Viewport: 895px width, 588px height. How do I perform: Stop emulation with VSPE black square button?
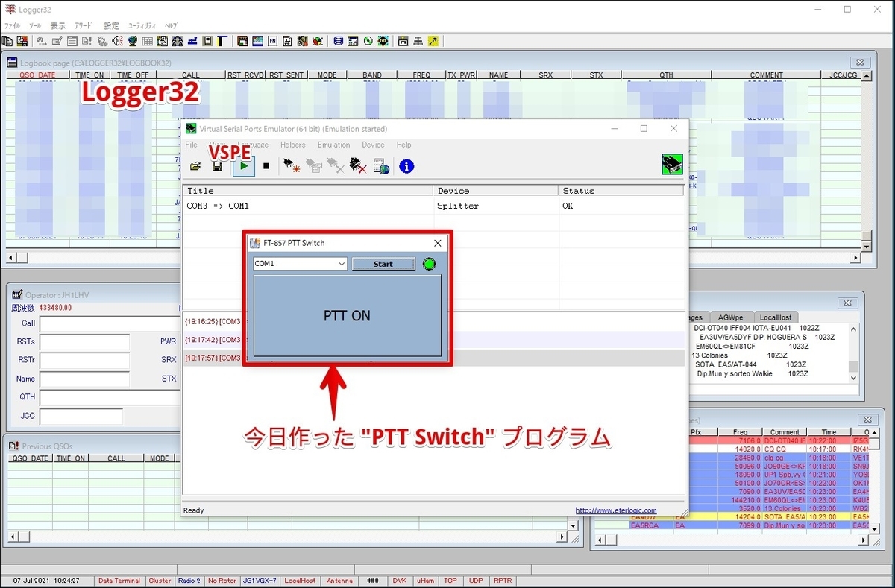[x=266, y=165]
